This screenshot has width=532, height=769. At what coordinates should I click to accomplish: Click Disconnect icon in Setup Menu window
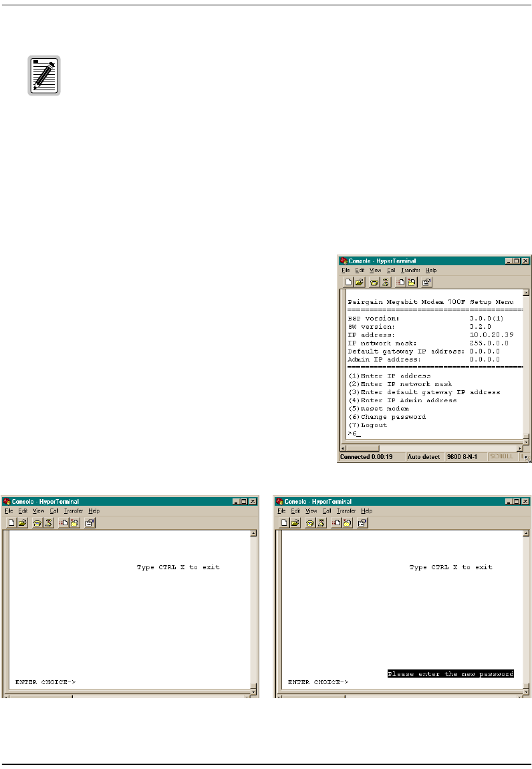point(385,282)
